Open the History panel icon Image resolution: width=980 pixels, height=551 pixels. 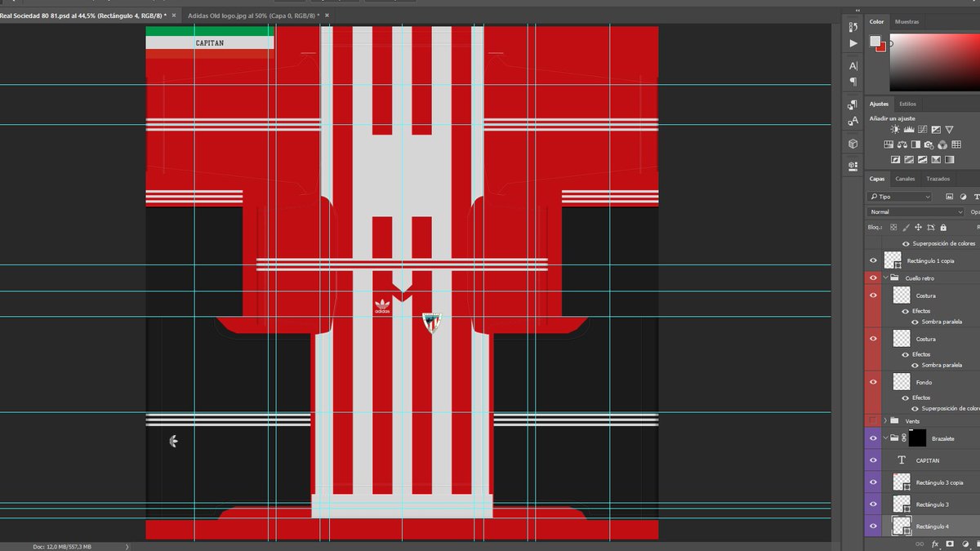point(853,27)
